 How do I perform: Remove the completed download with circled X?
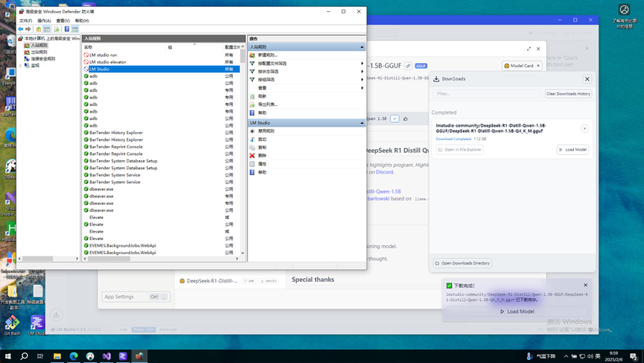point(584,129)
